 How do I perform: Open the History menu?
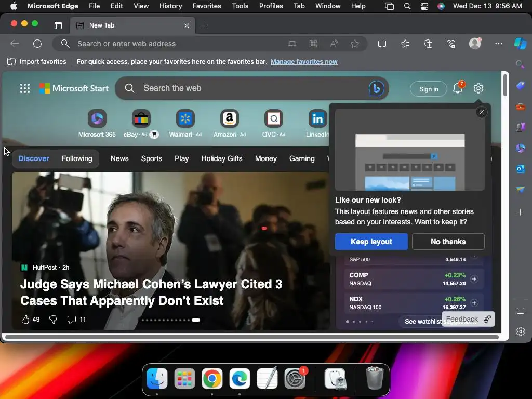tap(170, 6)
